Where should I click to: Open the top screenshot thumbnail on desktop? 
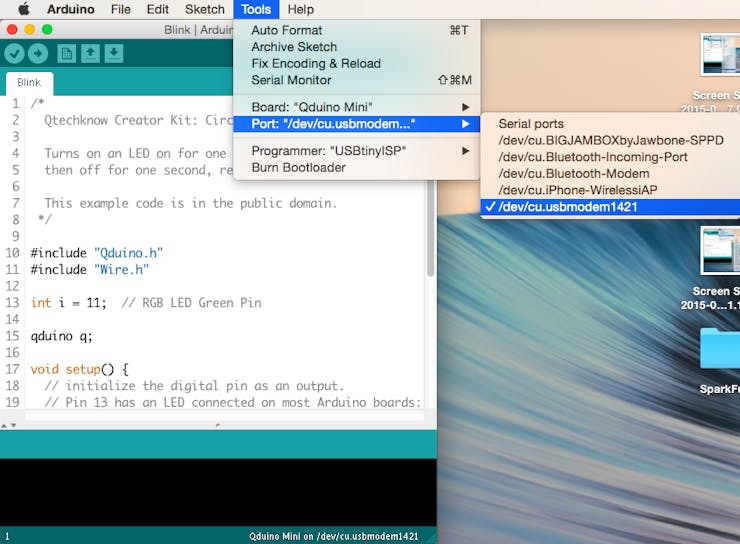(720, 54)
